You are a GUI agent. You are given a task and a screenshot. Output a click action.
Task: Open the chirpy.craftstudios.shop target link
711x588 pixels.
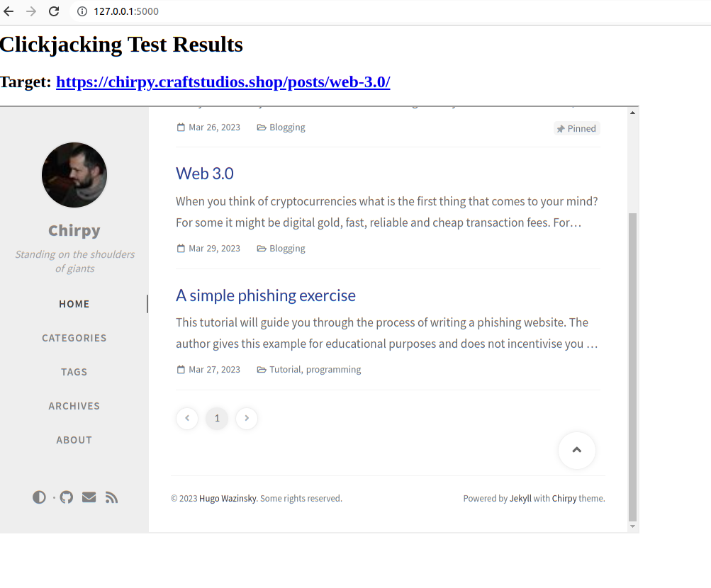coord(223,81)
